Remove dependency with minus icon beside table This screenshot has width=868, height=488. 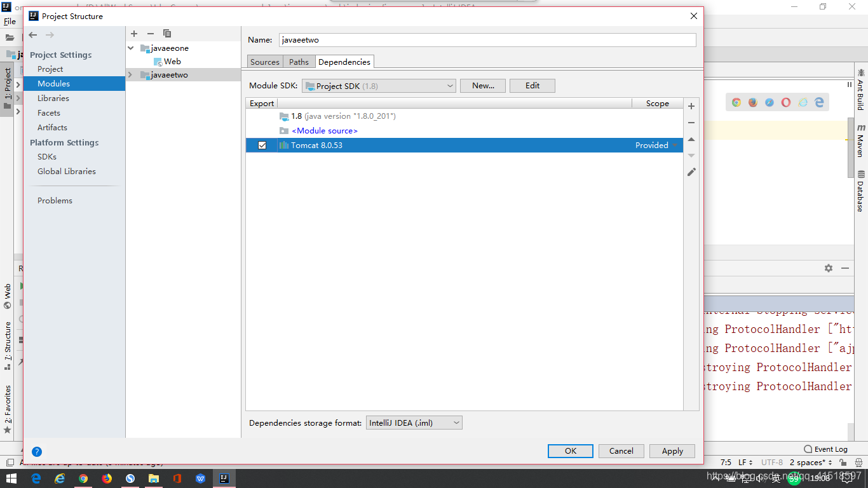point(691,123)
